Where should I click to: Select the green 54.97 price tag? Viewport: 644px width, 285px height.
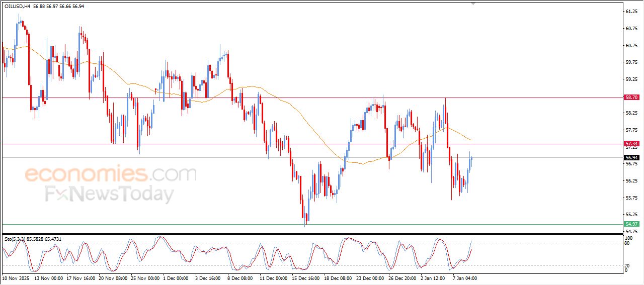click(631, 224)
